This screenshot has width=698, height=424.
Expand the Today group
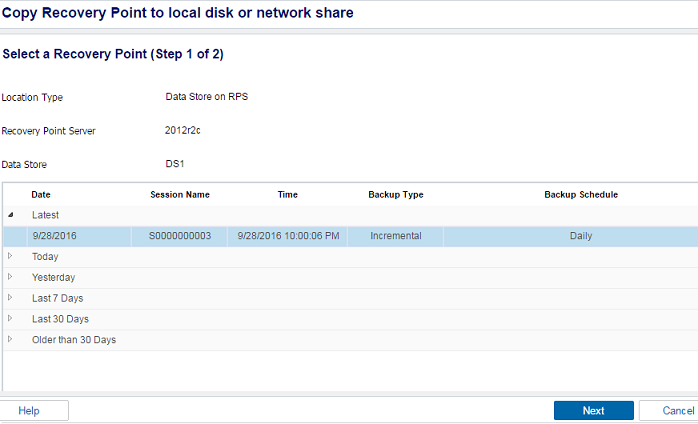point(10,256)
